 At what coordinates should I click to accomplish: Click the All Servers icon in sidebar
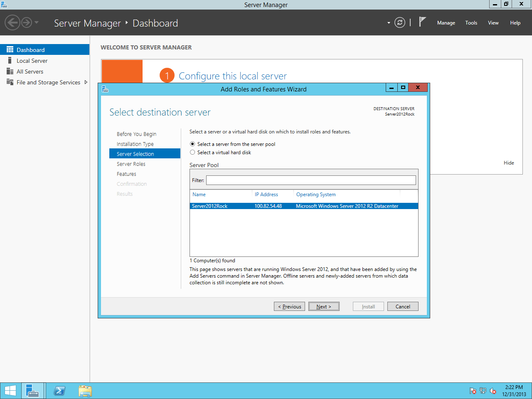coord(10,71)
